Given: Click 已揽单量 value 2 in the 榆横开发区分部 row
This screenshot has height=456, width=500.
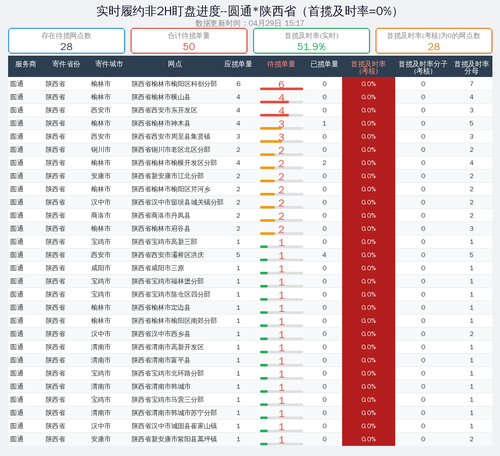Looking at the screenshot, I should pos(324,163).
